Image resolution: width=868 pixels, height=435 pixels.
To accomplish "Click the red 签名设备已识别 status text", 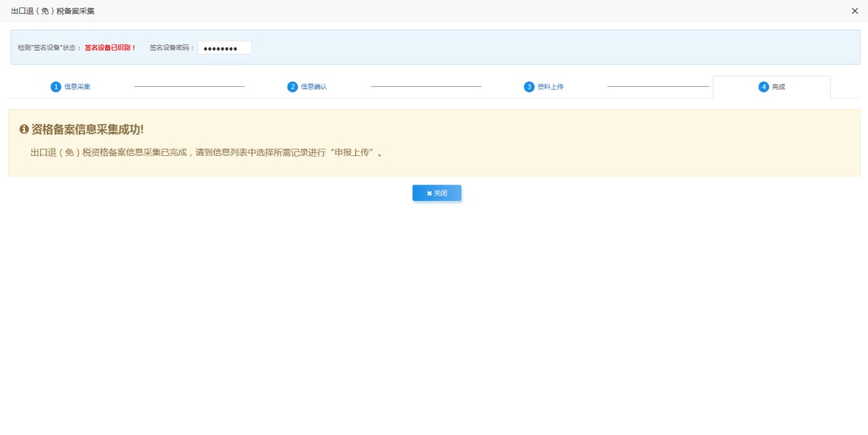I will point(110,48).
